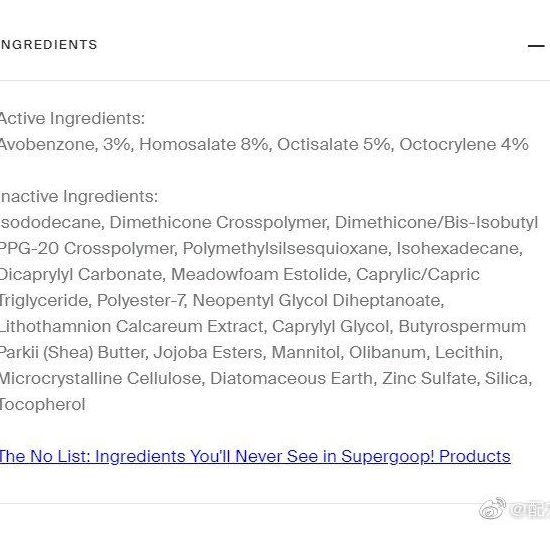Viewport: 550px width, 550px height.
Task: Click the Dimethicone Crosspolymer text
Action: pyautogui.click(x=217, y=223)
